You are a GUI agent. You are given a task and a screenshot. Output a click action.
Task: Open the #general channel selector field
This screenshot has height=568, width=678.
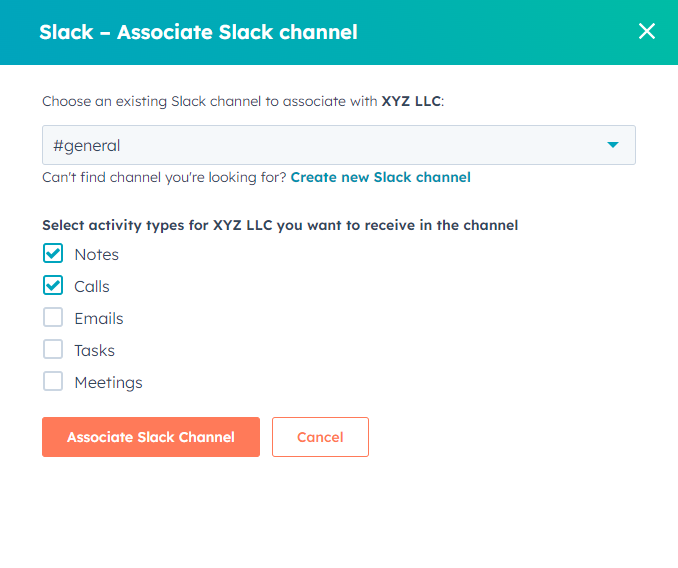coord(320,146)
